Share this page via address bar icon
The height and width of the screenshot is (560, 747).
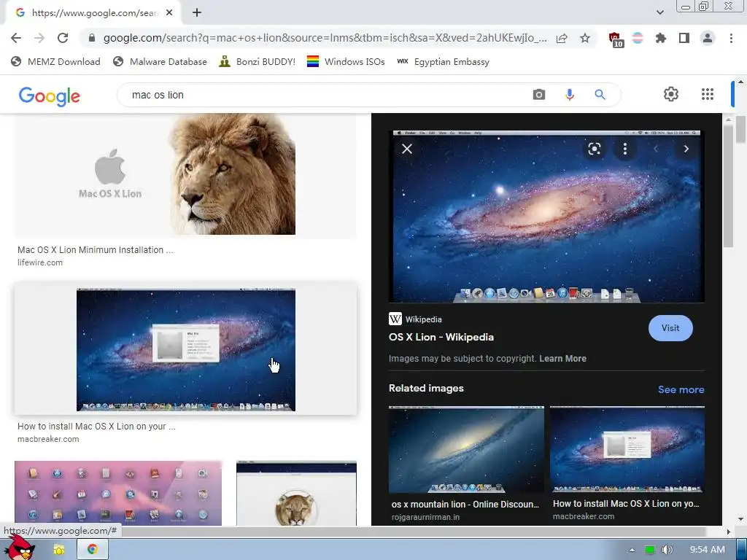pos(562,38)
